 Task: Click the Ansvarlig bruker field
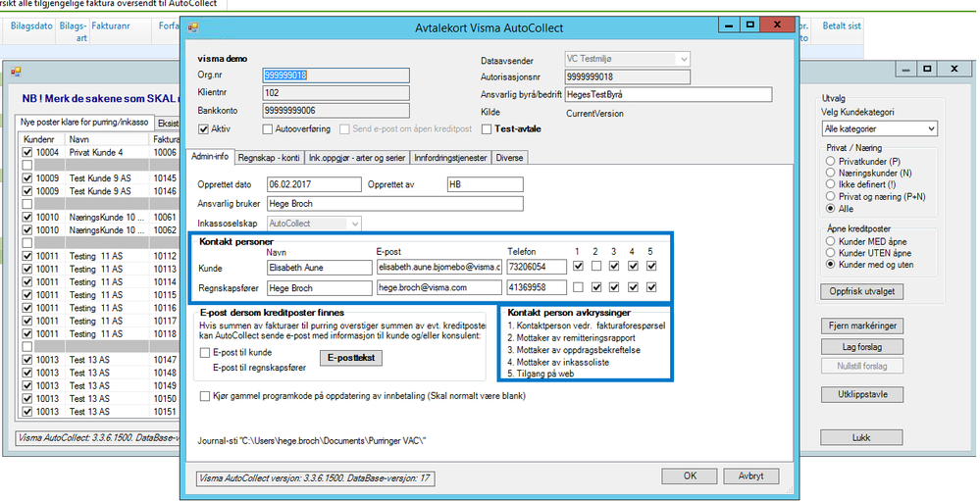point(395,204)
